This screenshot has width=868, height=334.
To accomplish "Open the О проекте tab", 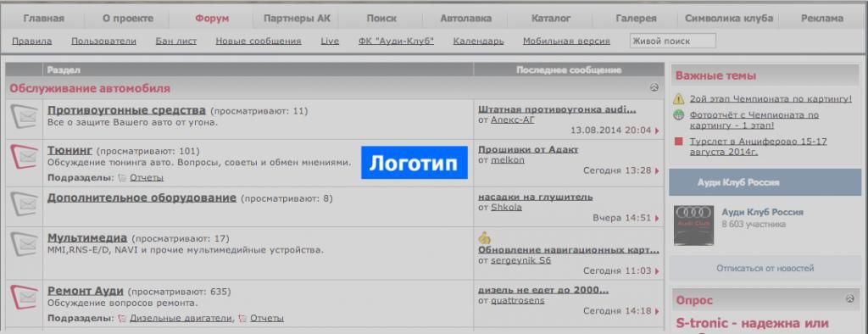I will click(128, 19).
